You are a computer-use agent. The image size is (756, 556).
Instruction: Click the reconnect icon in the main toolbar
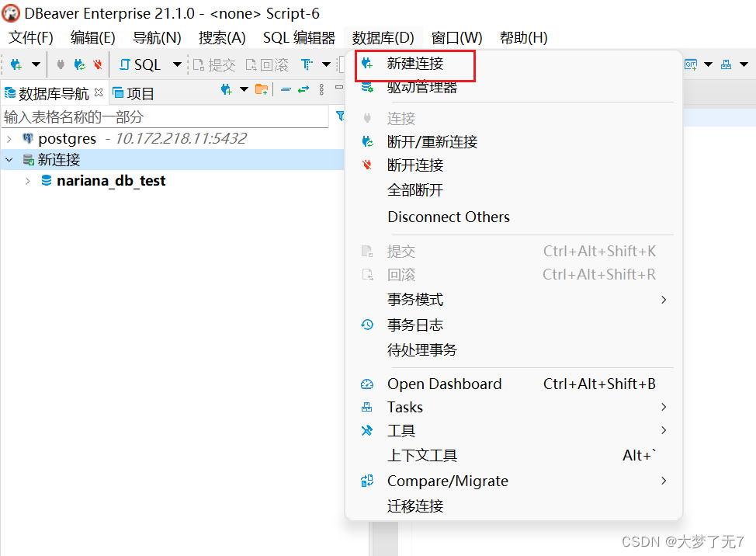click(78, 64)
